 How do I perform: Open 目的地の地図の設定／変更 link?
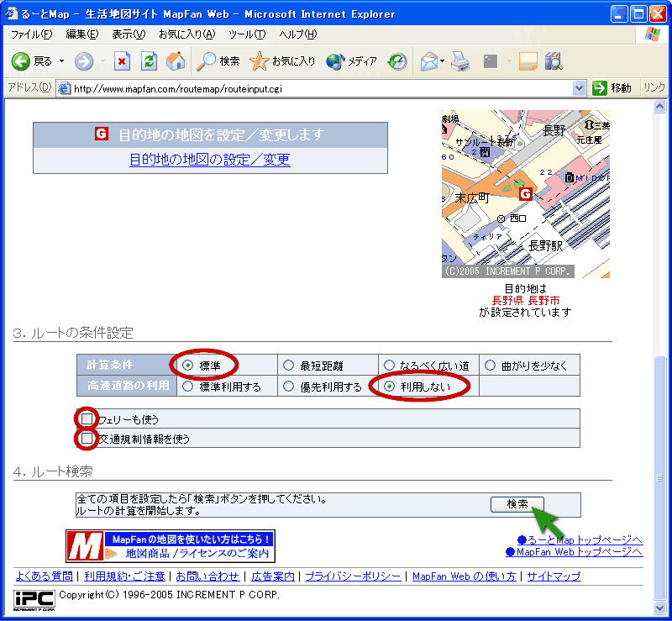210,160
